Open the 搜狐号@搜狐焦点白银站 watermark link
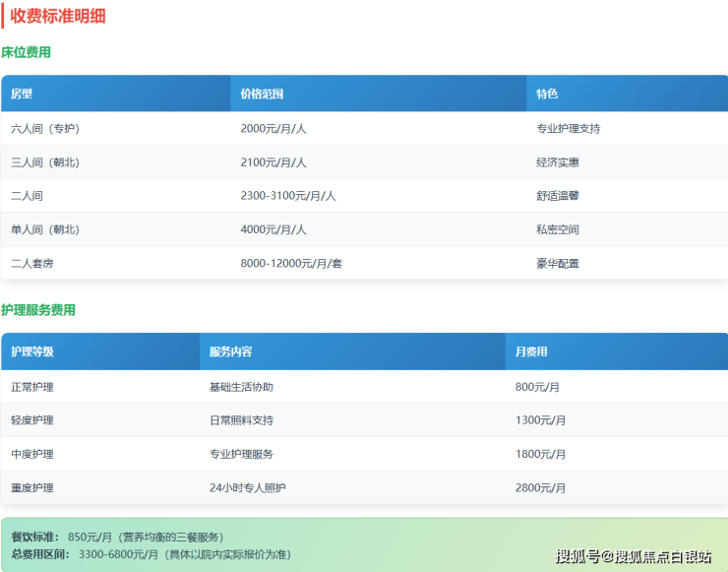 [634, 556]
